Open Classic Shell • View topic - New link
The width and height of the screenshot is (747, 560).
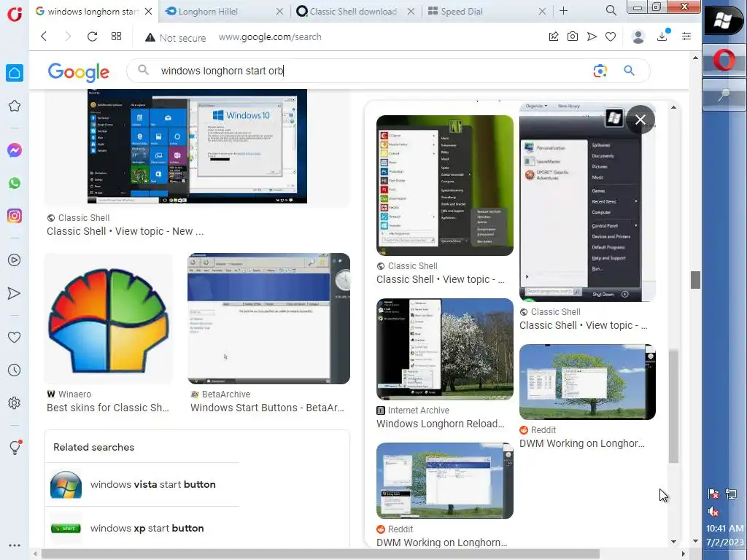(125, 231)
